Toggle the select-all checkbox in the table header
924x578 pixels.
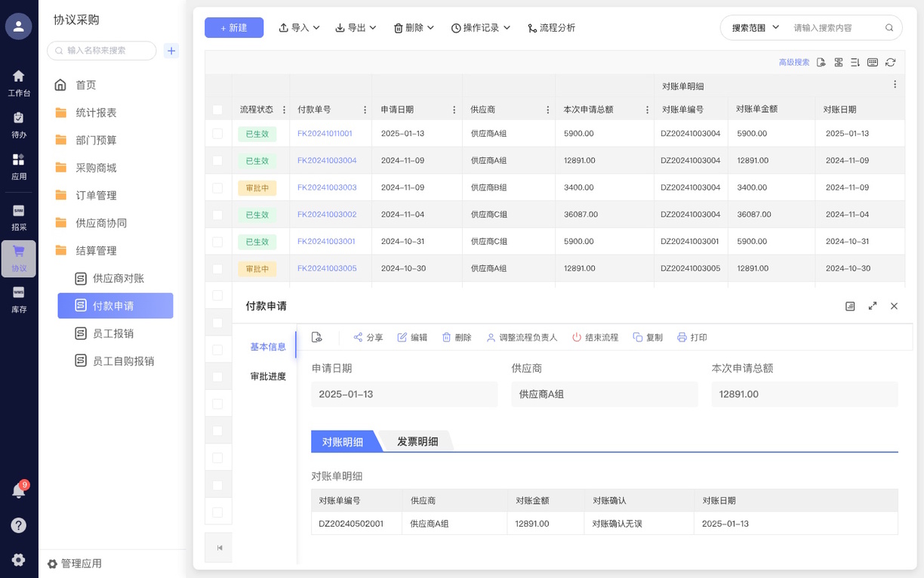tap(217, 110)
